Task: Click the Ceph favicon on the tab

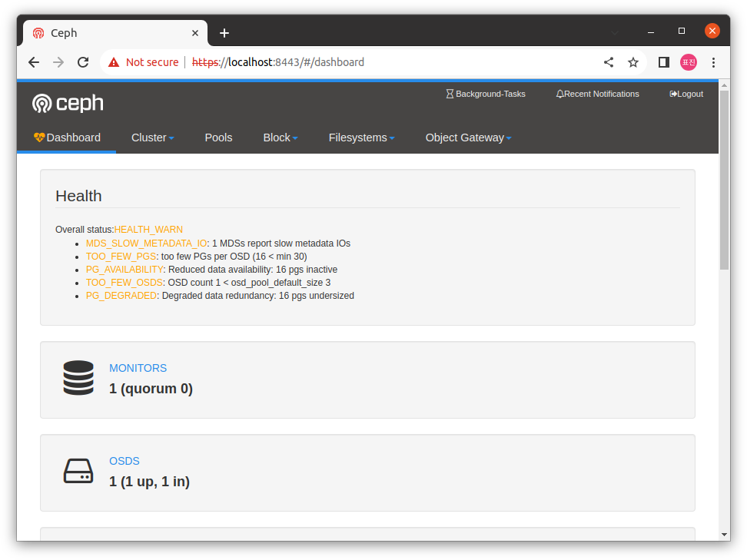Action: pos(38,33)
